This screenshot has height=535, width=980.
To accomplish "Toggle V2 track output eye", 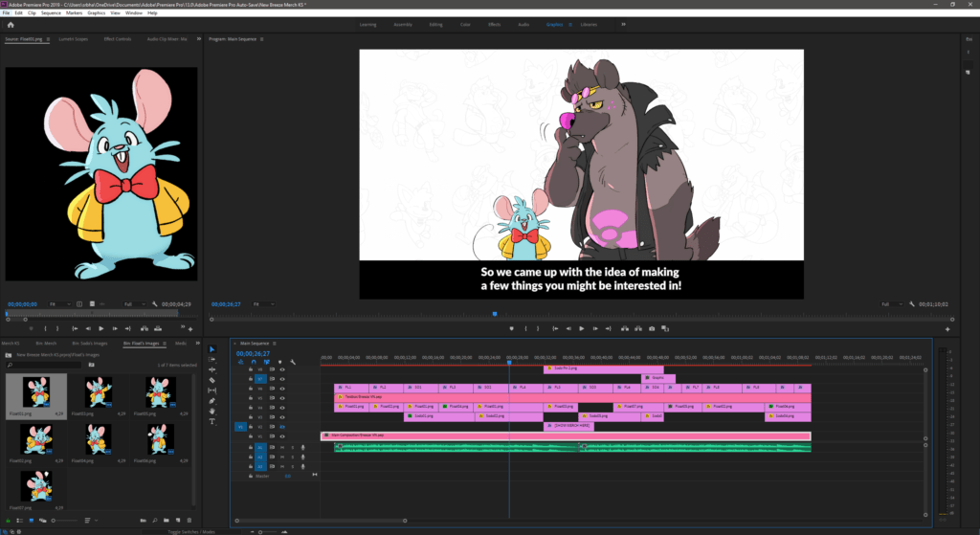I will 282,427.
